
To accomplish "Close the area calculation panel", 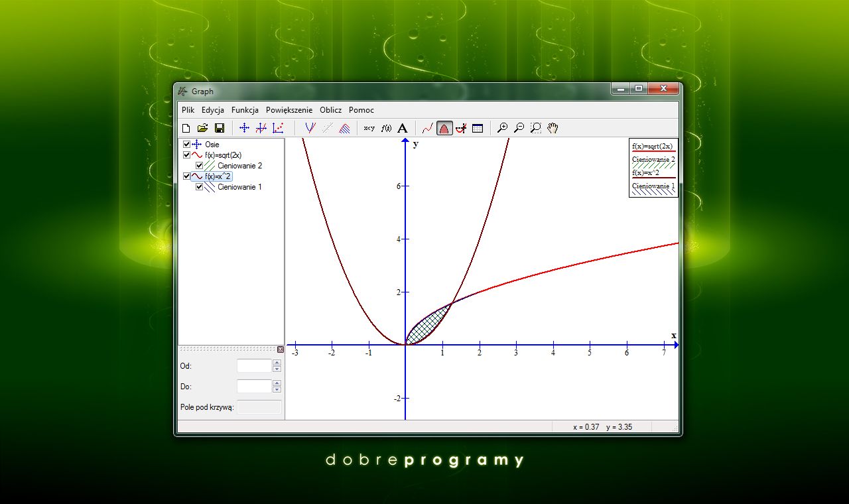I will tap(281, 349).
